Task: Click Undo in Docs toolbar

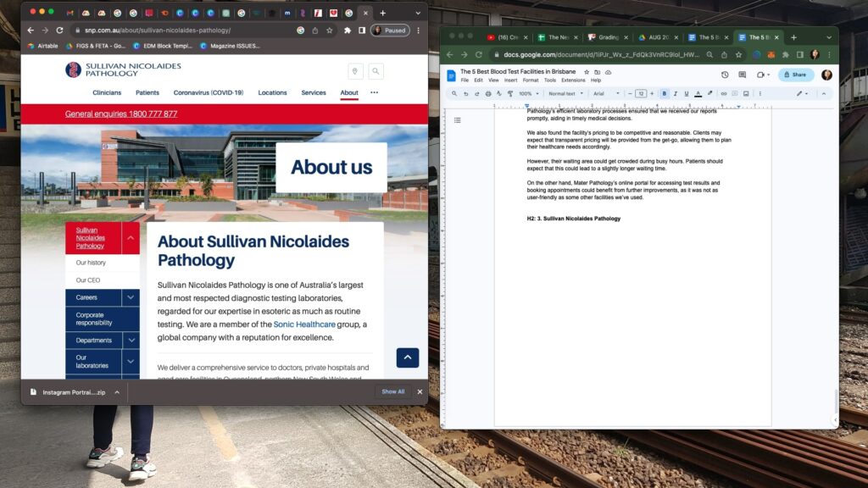Action: 465,93
